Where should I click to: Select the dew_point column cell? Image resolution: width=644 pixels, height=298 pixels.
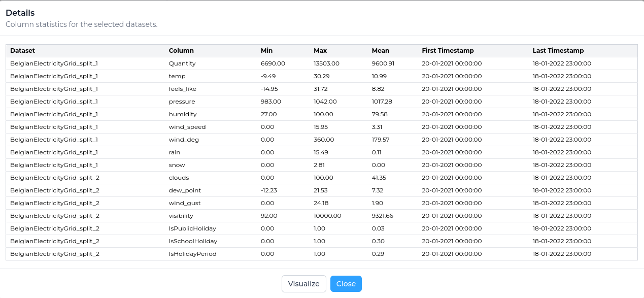click(x=185, y=190)
